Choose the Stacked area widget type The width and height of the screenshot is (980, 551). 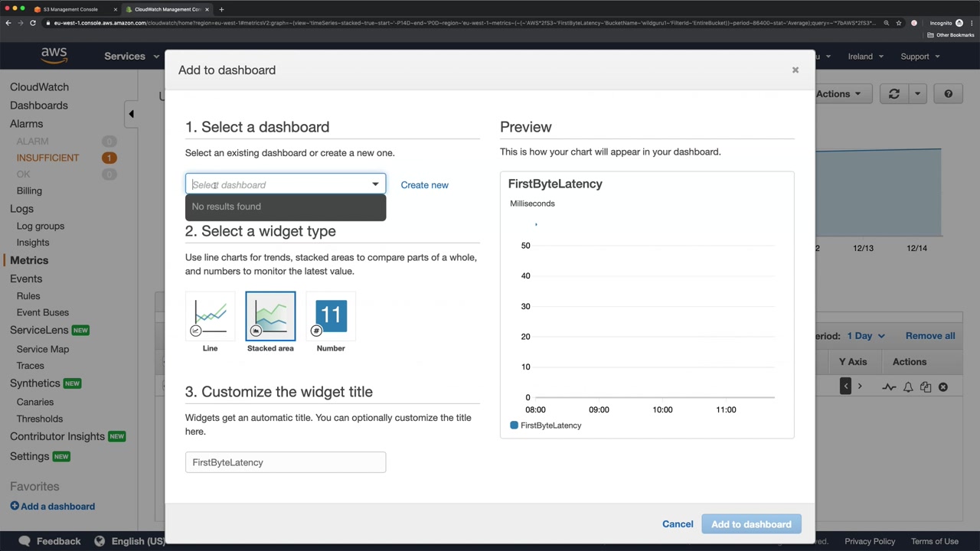coord(270,317)
